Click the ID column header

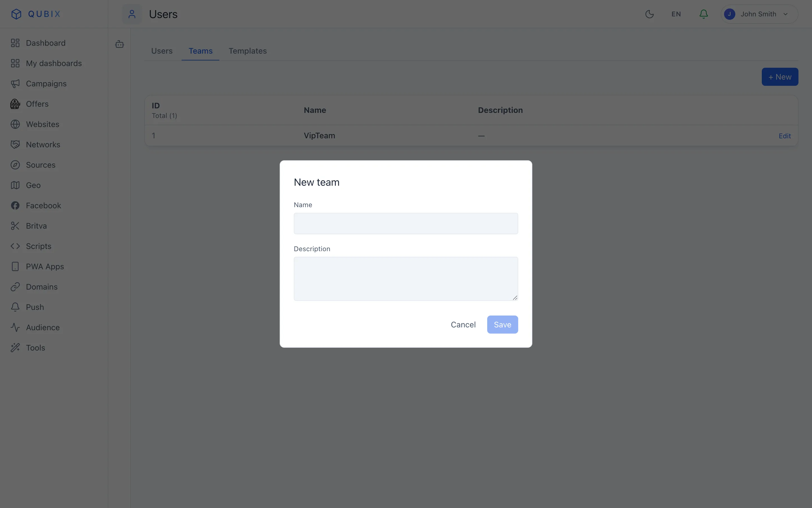(156, 106)
